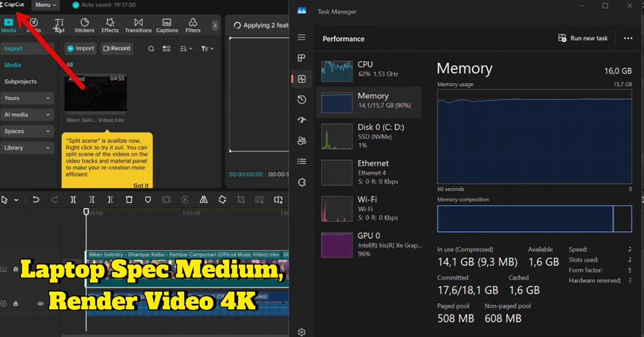This screenshot has height=337, width=644.
Task: Select the GPU 0 performance item
Action: 369,245
